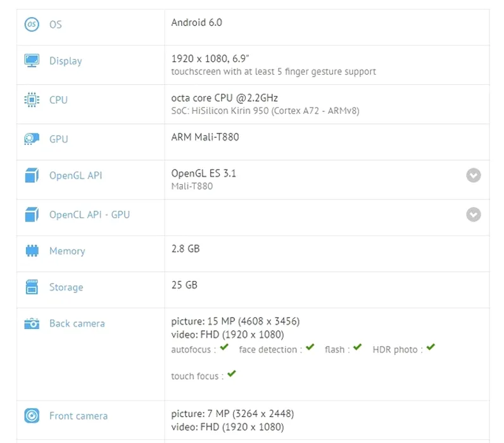The image size is (504, 443).
Task: Click the Front camera label
Action: (79, 416)
